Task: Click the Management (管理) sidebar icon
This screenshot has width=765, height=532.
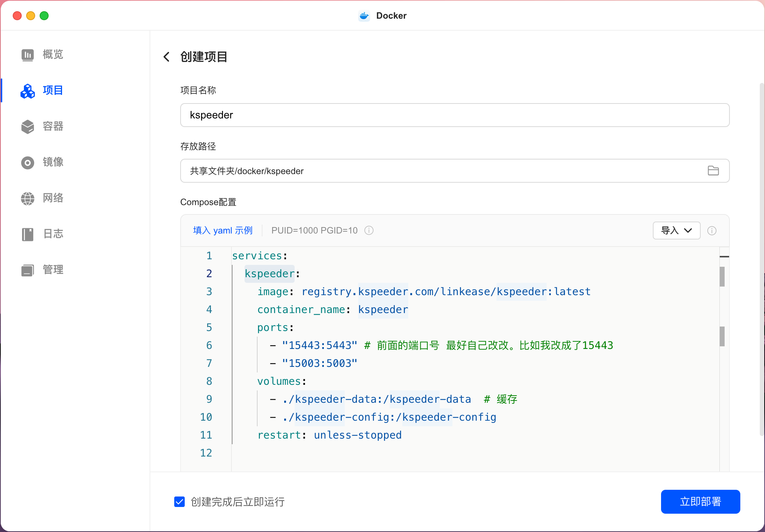Action: tap(27, 270)
